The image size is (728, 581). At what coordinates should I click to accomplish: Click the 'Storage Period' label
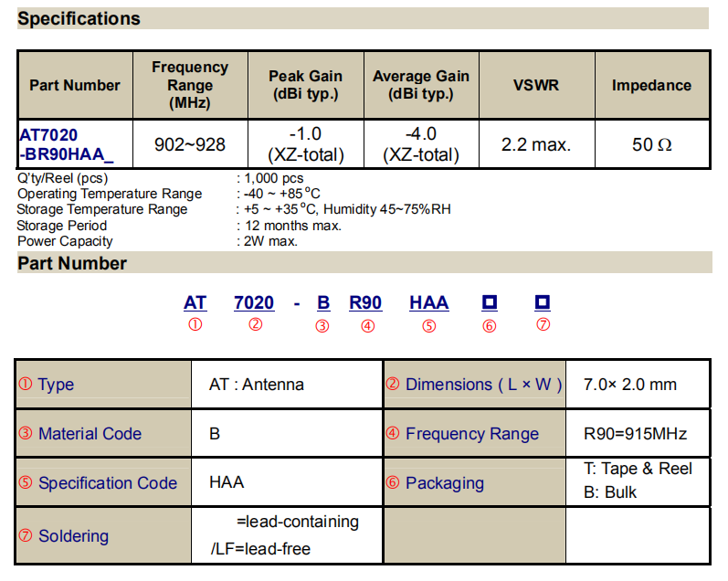[62, 226]
